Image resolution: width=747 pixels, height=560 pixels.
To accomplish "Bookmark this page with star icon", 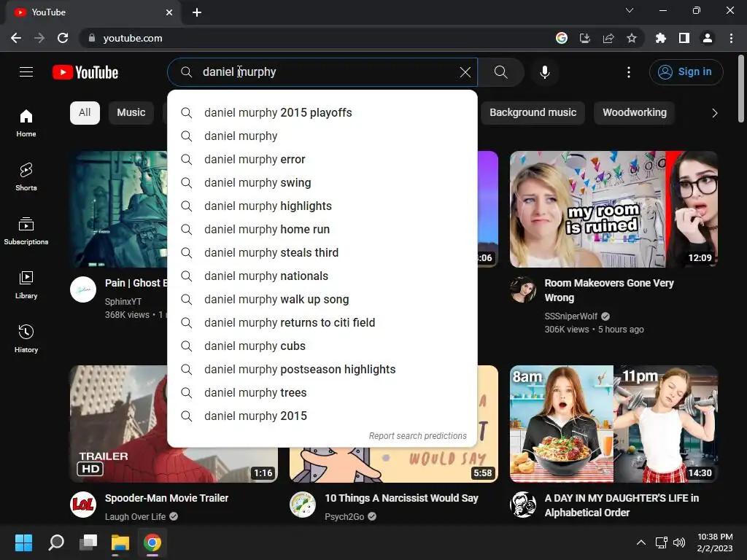I will [x=632, y=38].
